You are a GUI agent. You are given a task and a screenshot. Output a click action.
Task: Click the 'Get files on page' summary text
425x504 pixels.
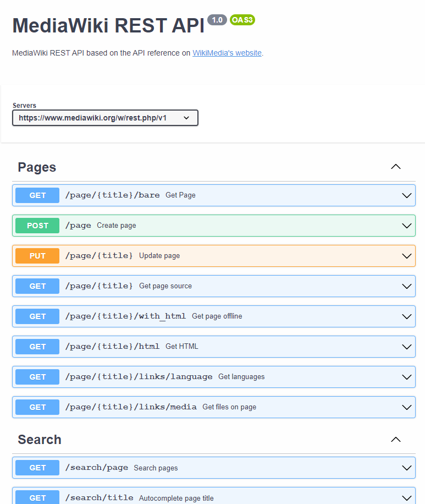point(229,407)
